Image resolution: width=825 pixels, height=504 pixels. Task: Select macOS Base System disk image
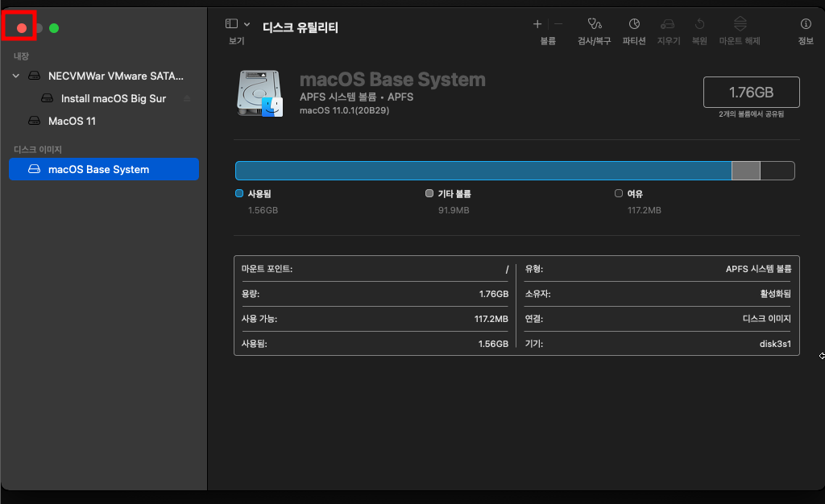(x=104, y=169)
